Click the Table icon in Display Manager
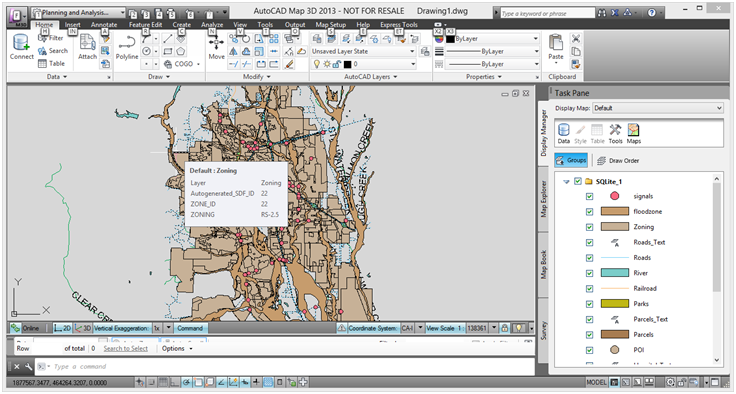The image size is (736, 394). 598,133
